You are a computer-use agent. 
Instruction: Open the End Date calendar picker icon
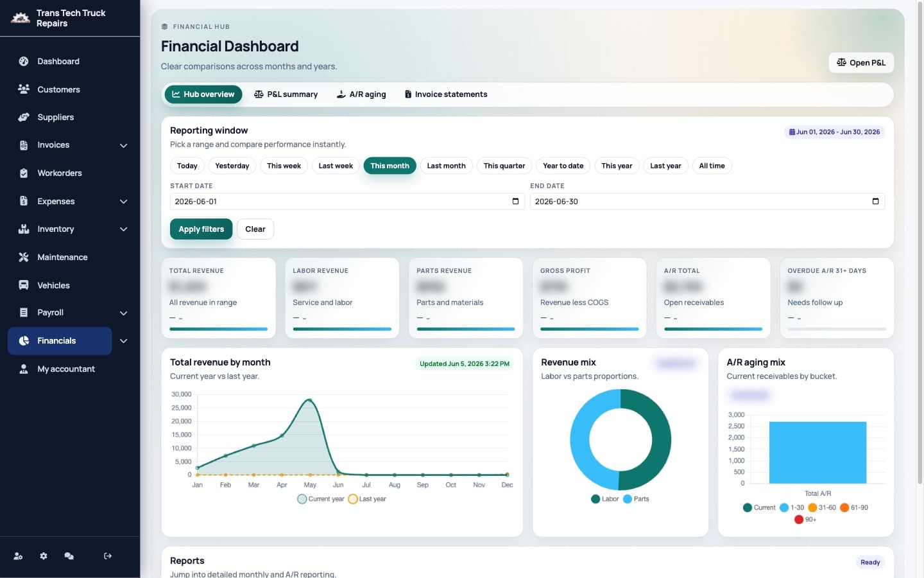pyautogui.click(x=875, y=202)
